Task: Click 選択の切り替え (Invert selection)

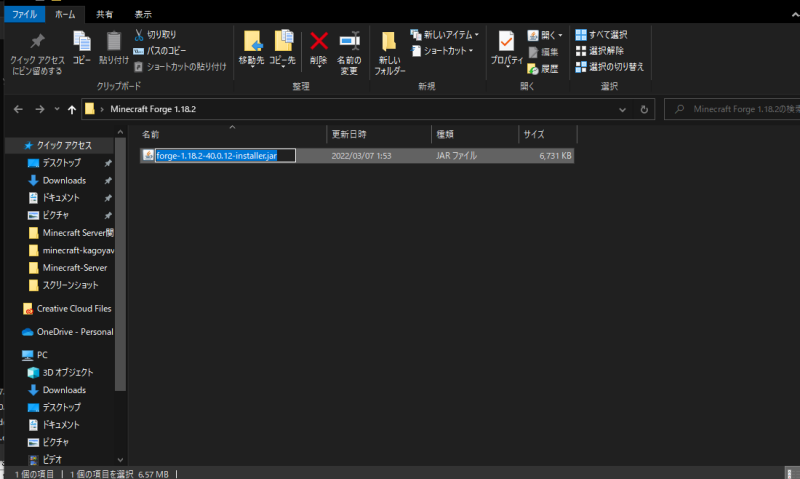Action: click(x=610, y=67)
